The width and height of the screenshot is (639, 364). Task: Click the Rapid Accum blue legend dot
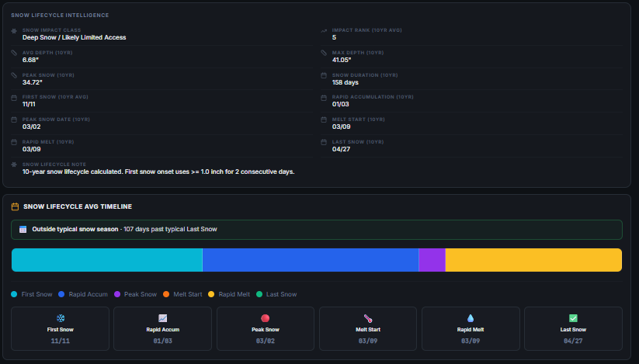coord(61,294)
